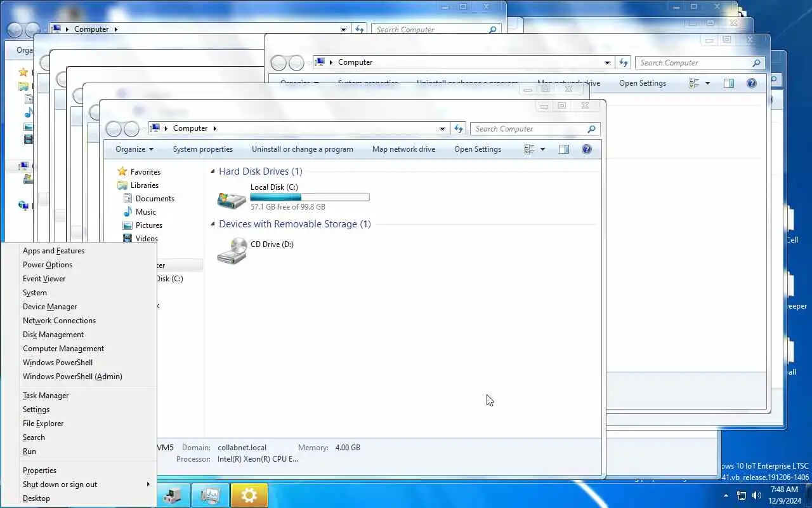Screen dimensions: 812x508
Task: Open Disk Management from context menu
Action: point(79,335)
